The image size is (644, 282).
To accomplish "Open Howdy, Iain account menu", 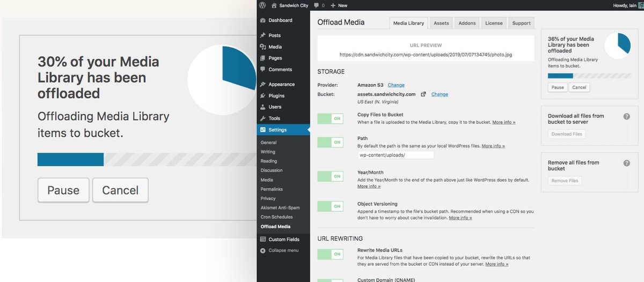I will tap(627, 5).
